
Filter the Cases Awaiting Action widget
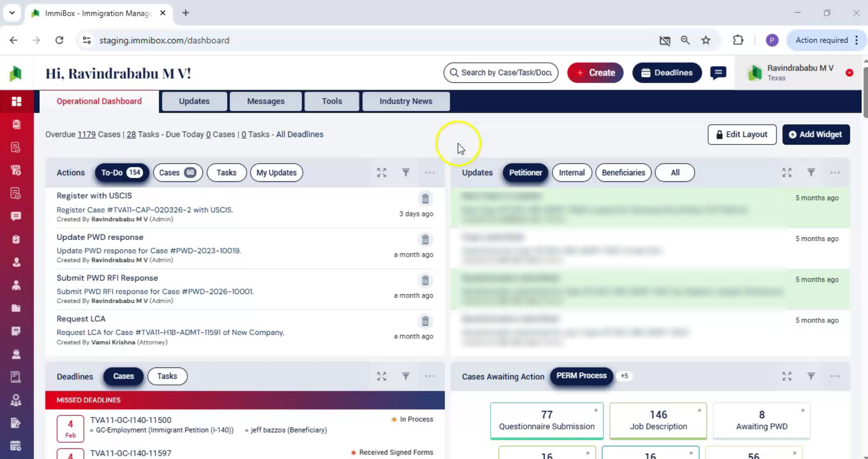pyautogui.click(x=811, y=376)
